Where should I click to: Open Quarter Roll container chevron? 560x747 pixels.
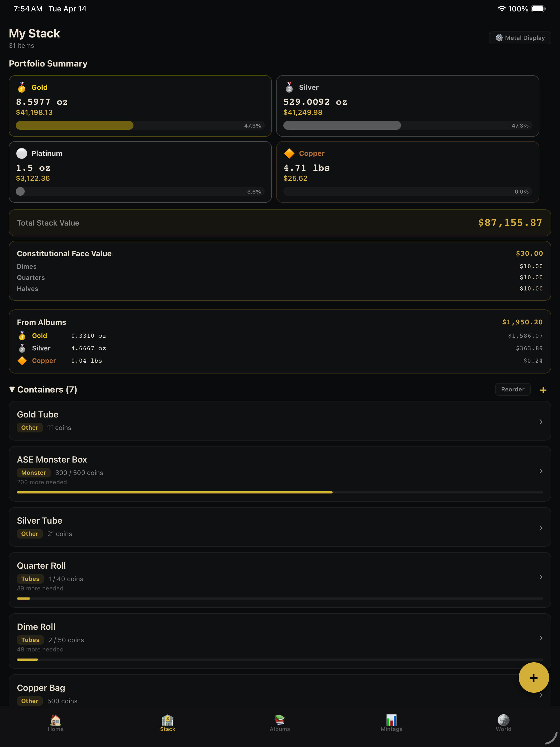point(541,577)
